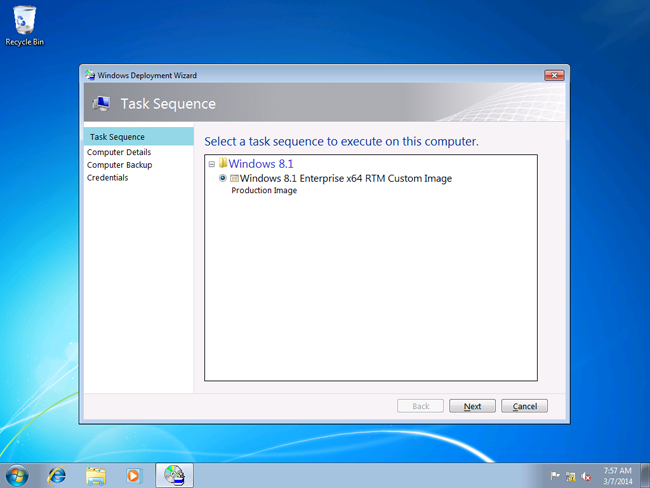Click the Next button
650x488 pixels.
click(472, 406)
